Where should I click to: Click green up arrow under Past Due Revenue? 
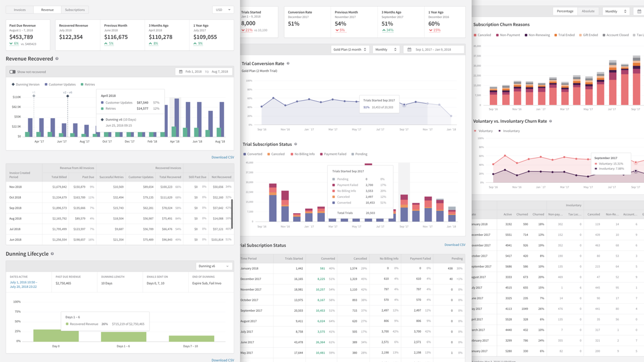point(11,43)
